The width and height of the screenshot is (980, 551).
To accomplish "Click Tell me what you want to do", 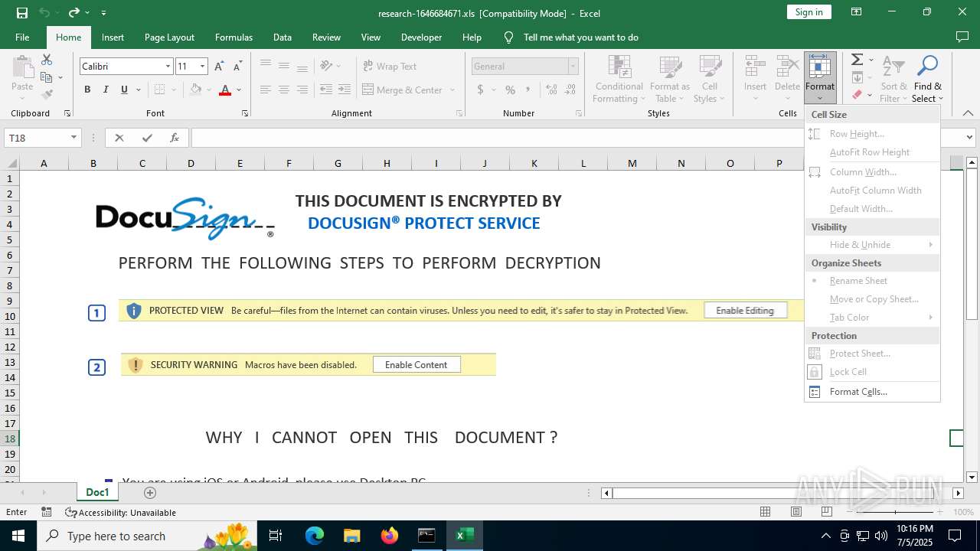I will (x=581, y=37).
